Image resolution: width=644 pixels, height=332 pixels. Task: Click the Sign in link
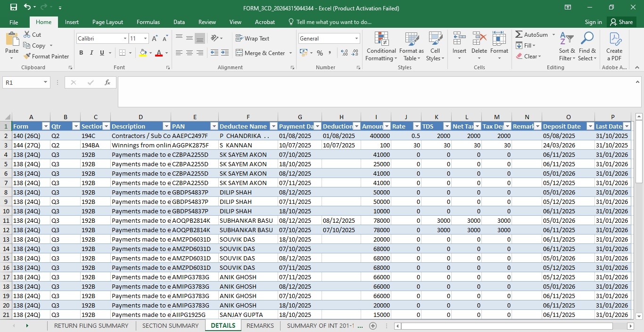[593, 22]
